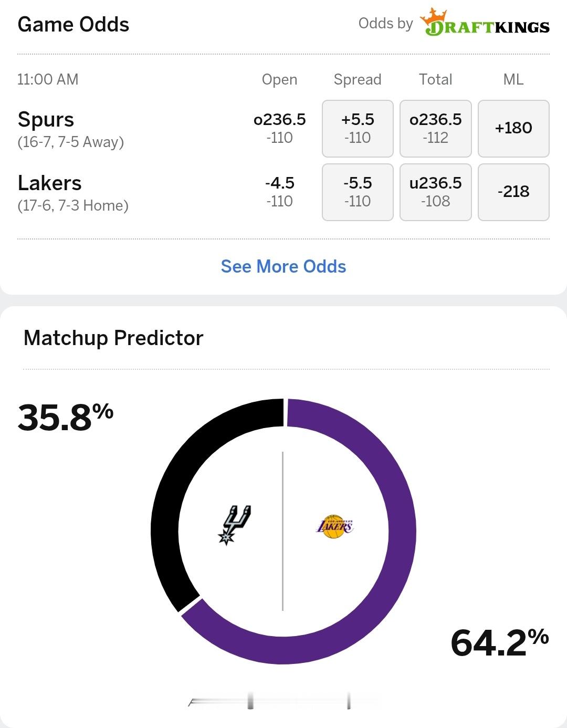
Task: Select Spurs +5.5 spread bet
Action: [358, 129]
